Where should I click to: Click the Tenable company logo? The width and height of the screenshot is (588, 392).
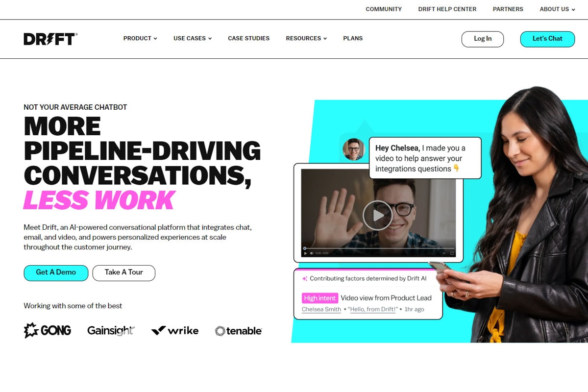coord(239,331)
